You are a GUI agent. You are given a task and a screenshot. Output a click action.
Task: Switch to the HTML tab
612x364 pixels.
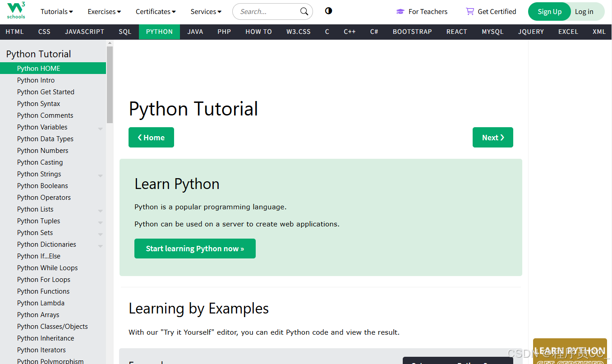point(14,32)
